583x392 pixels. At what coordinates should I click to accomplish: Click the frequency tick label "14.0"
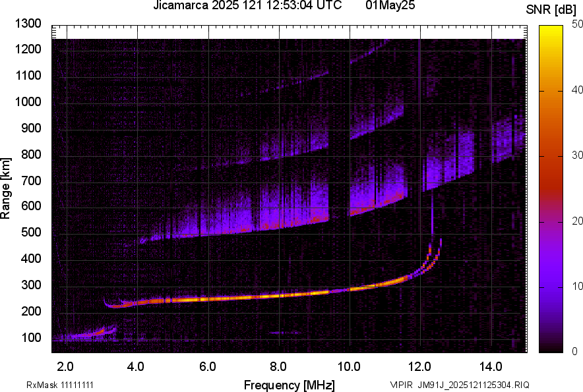coord(491,367)
